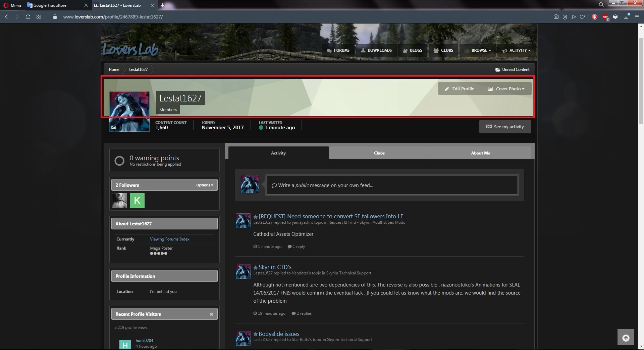Click the site security padlock icon
Viewport: 644px width, 350px height.
tap(55, 16)
